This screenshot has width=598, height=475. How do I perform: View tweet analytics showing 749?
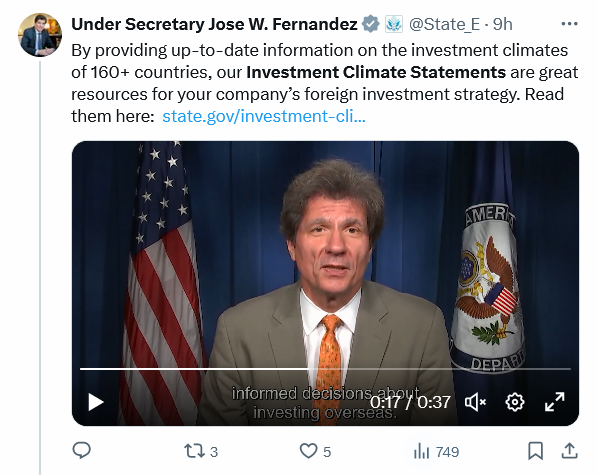point(436,452)
